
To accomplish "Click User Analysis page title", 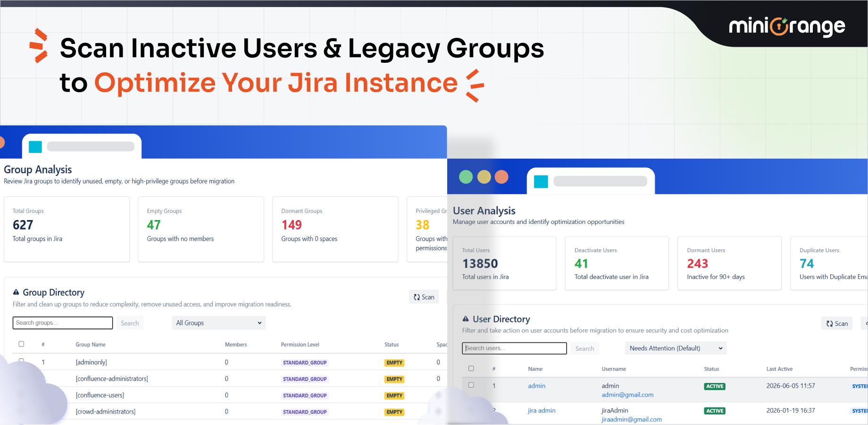I will 484,211.
